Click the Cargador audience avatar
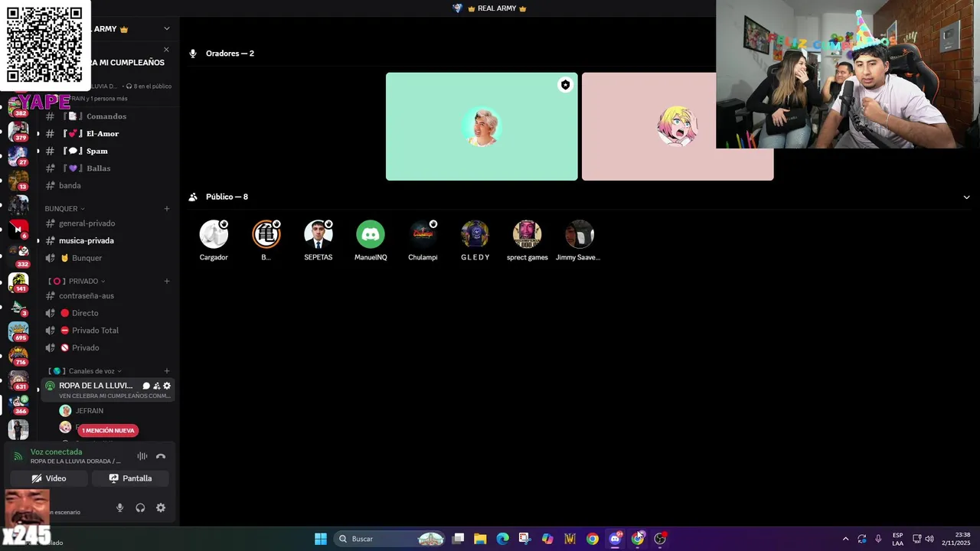The height and width of the screenshot is (551, 980). tap(214, 234)
